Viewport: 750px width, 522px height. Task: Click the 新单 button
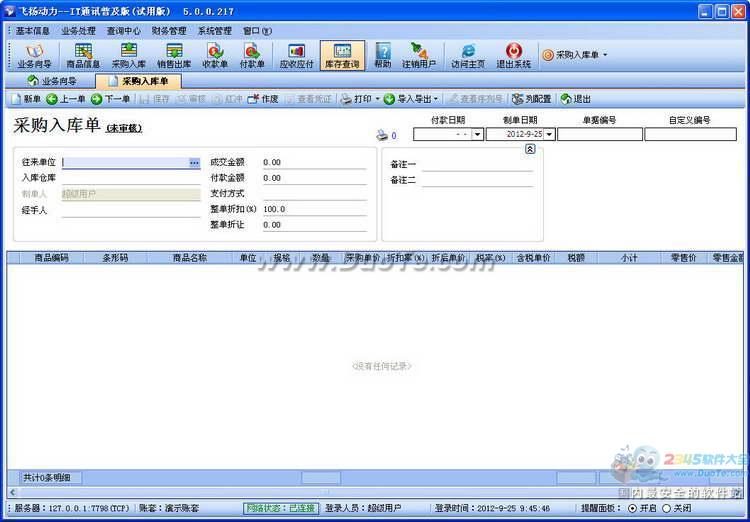26,99
